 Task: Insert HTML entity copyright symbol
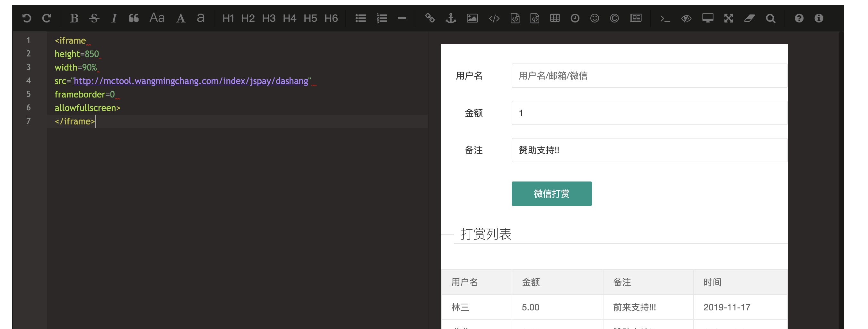click(x=614, y=18)
